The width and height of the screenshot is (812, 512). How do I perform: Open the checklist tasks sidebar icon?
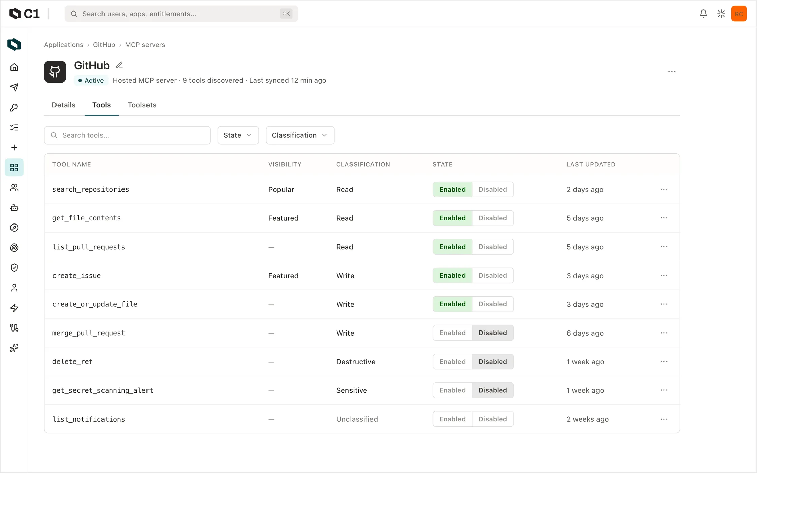click(x=14, y=127)
